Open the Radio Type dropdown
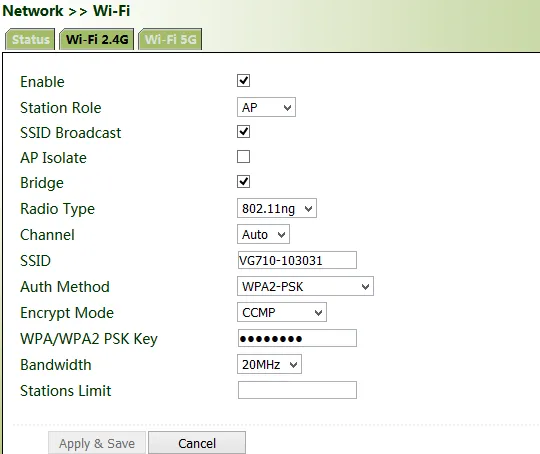Screen dimensions: 540x454 [x=277, y=208]
